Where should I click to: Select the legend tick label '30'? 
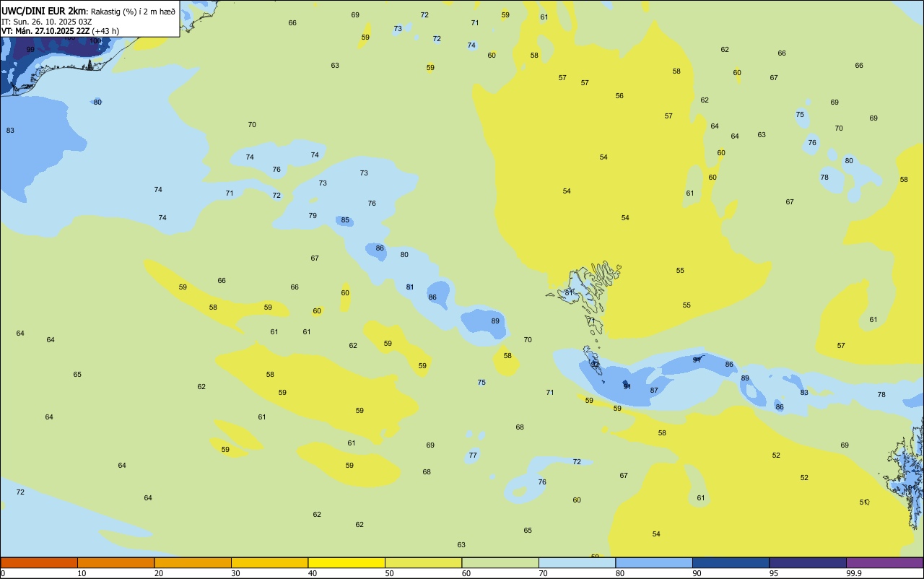(235, 573)
